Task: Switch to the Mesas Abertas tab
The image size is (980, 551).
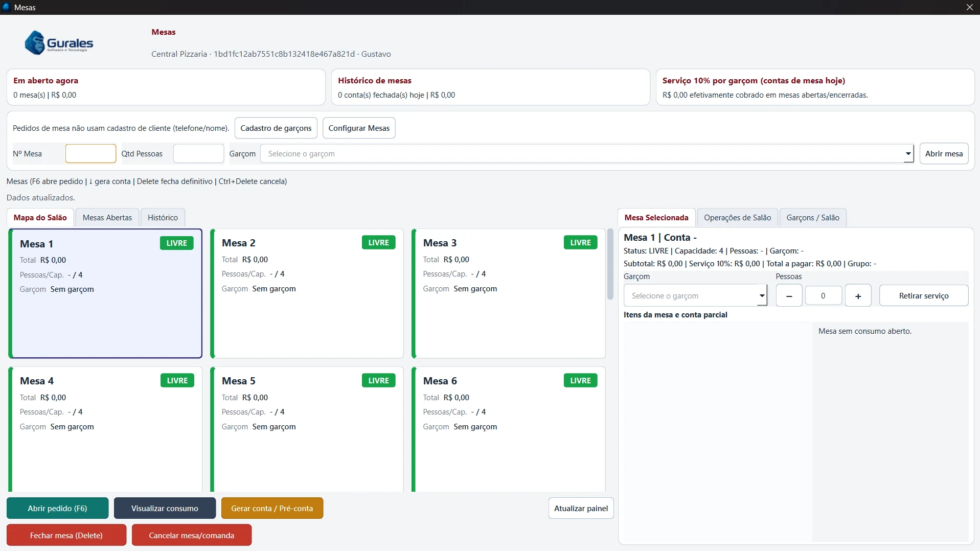Action: 107,218
